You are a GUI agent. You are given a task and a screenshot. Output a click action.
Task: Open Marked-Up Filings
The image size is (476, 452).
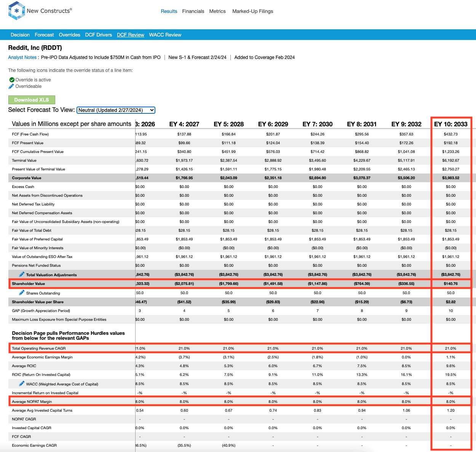[253, 11]
